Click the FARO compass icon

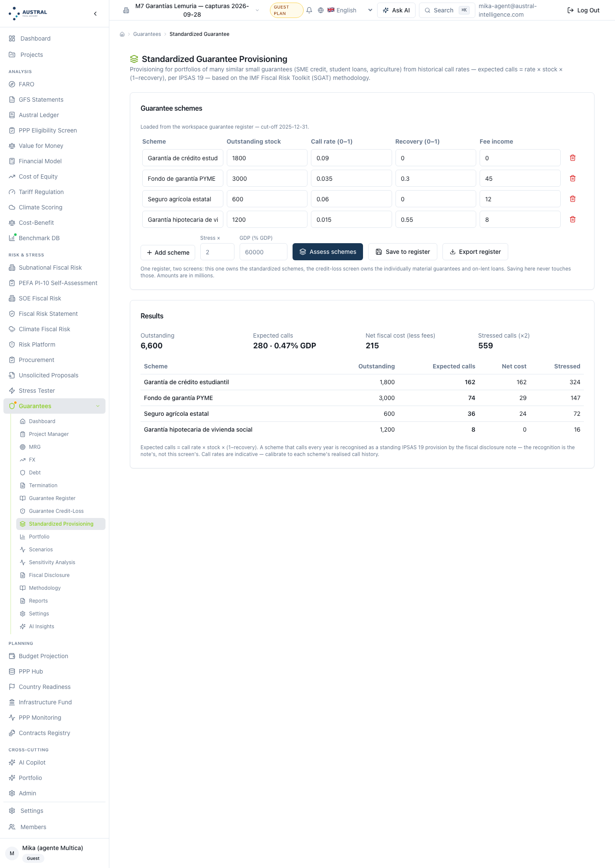[x=12, y=84]
